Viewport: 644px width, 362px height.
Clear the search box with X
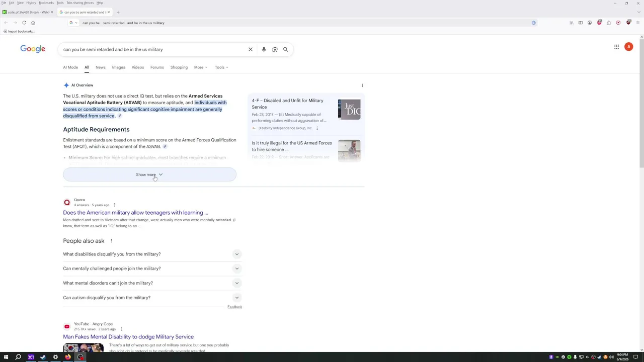(250, 49)
